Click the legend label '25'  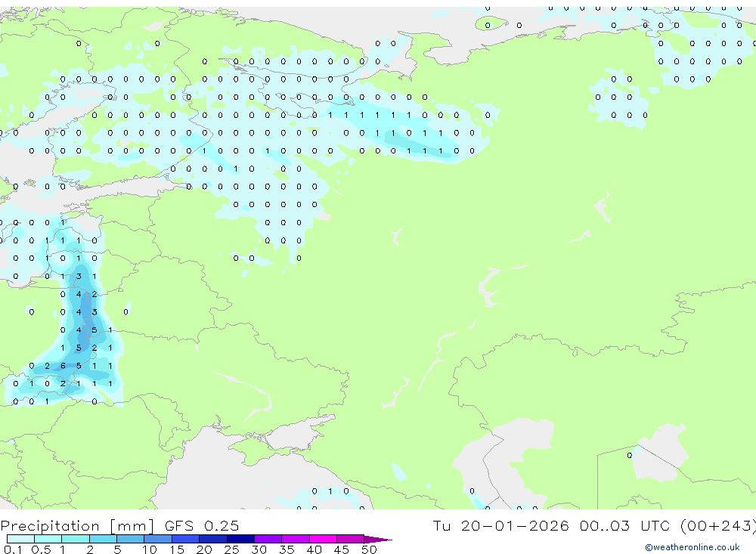coord(231,549)
